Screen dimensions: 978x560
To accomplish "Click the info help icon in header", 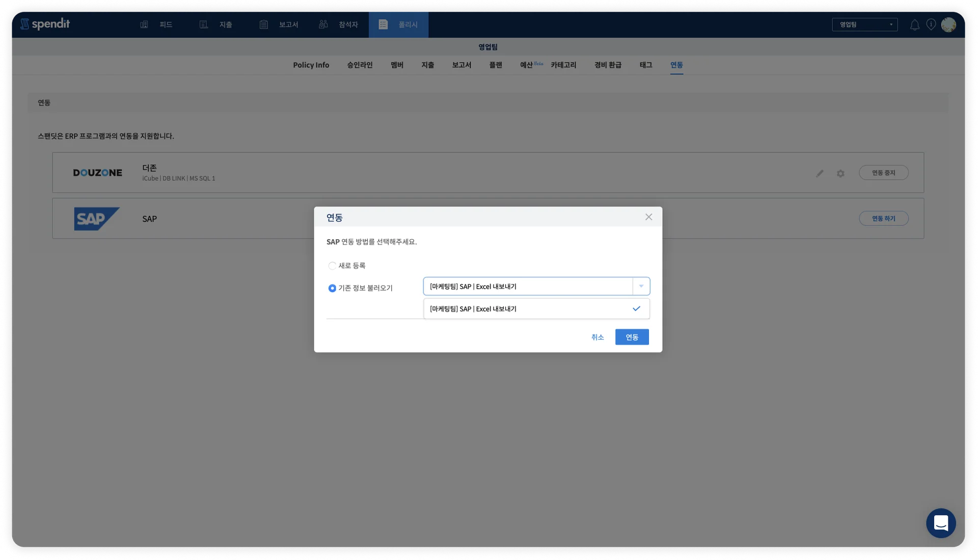I will click(931, 24).
